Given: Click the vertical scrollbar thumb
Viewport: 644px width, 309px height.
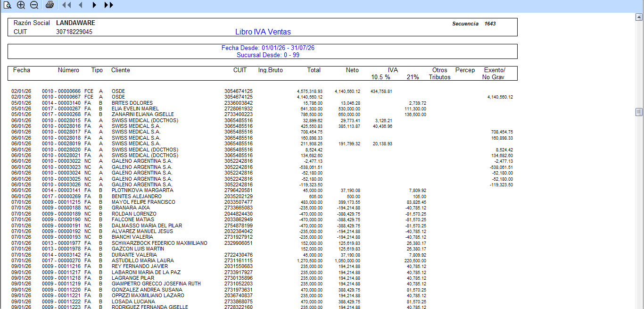Looking at the screenshot, I should pos(639,112).
